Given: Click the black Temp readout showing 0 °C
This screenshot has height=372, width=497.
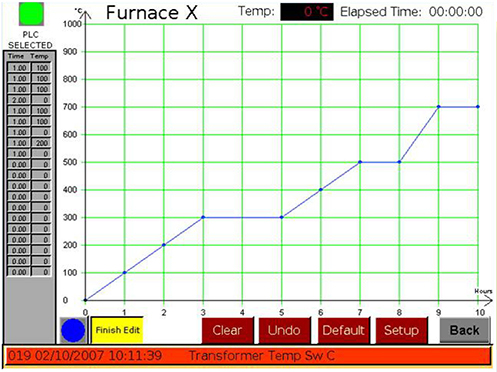Looking at the screenshot, I should click(x=307, y=12).
